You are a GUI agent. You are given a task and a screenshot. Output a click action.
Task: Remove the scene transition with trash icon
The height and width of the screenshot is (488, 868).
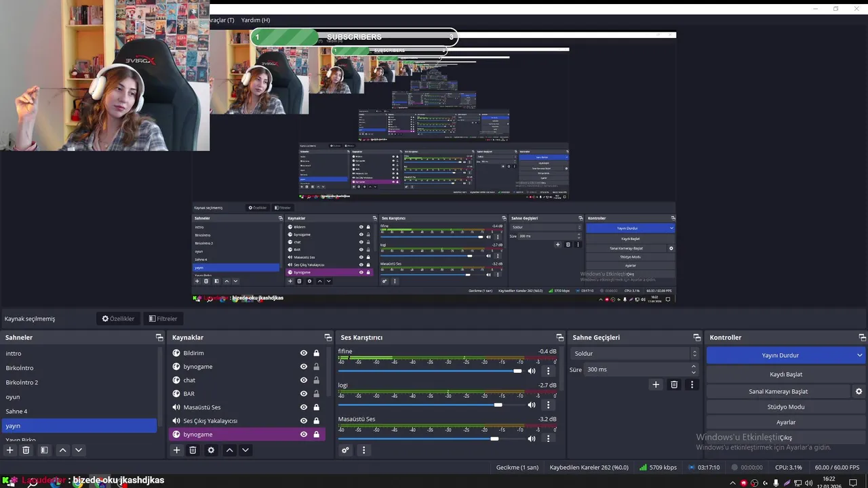tap(674, 384)
